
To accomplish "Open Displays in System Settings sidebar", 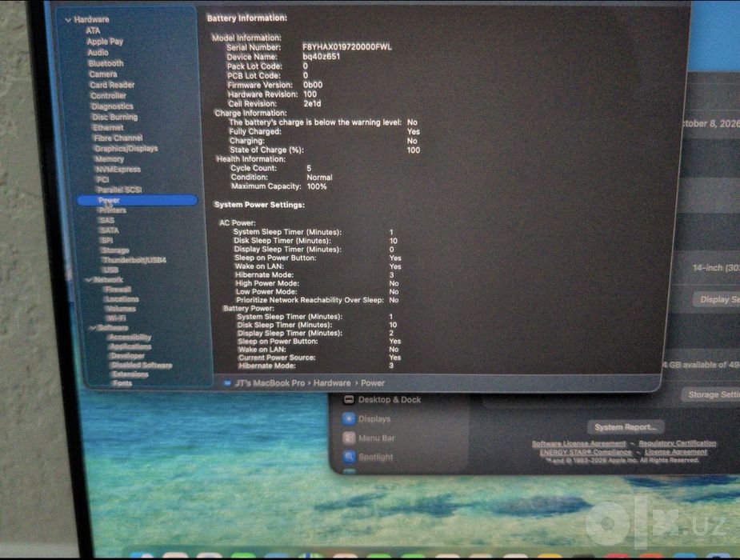I will coord(374,419).
